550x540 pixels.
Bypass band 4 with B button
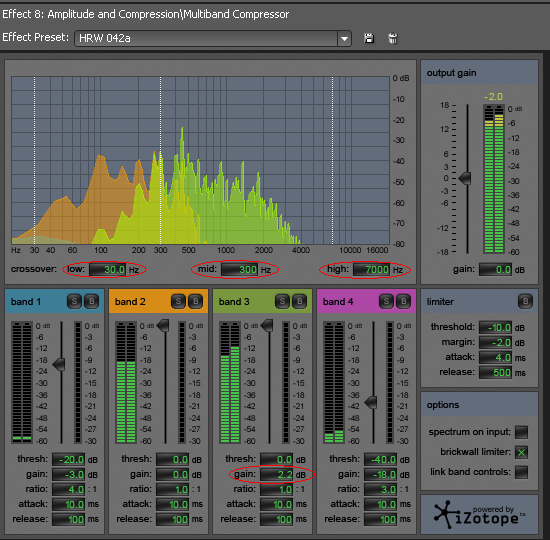point(404,301)
